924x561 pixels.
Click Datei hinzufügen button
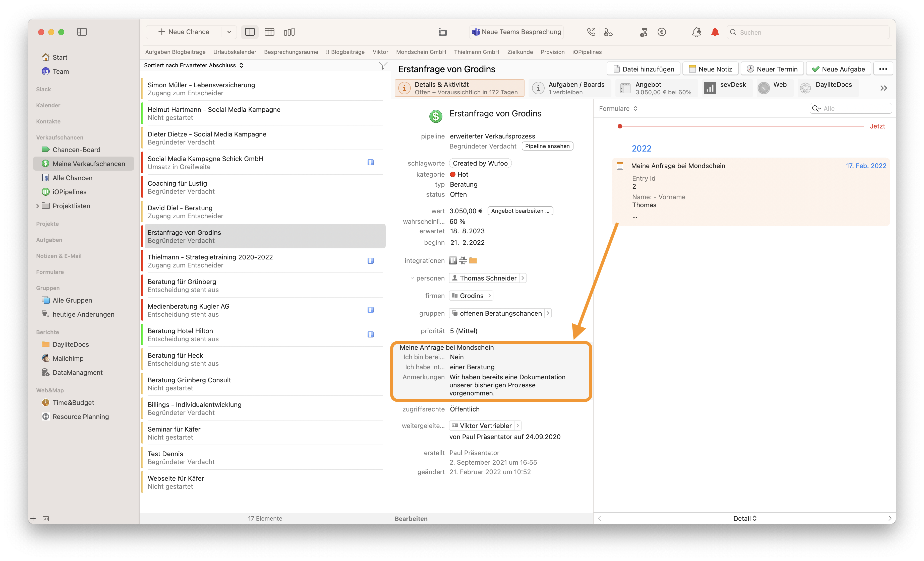[644, 69]
